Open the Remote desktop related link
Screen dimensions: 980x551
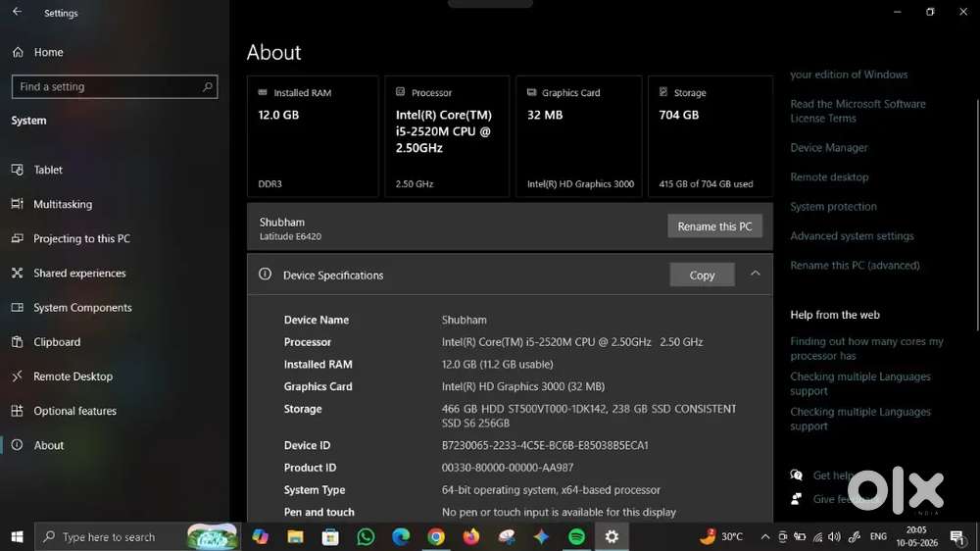[829, 177]
